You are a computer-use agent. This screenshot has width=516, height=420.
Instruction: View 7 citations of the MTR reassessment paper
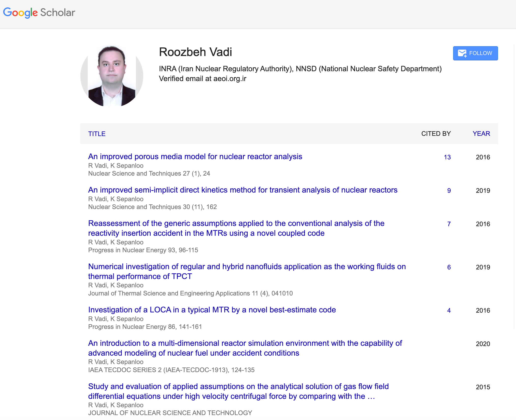[449, 224]
